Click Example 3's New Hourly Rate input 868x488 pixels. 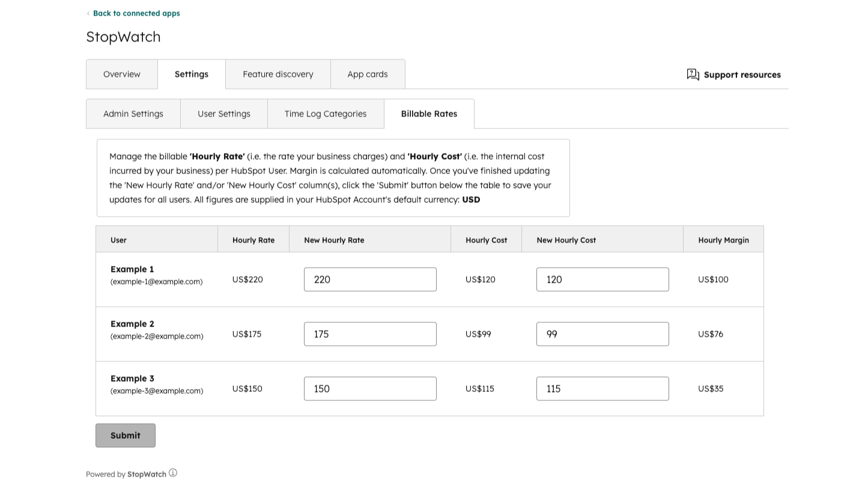(370, 388)
